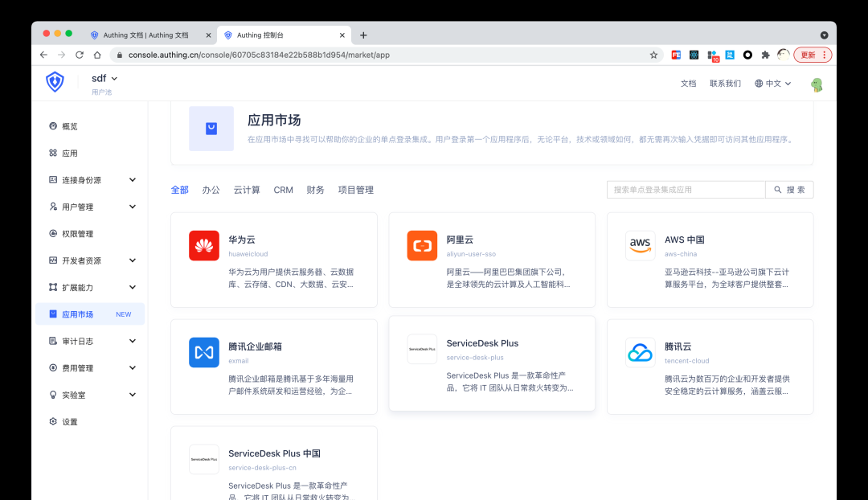Expand the 费用管理 menu chevron
The height and width of the screenshot is (500, 868).
[133, 367]
